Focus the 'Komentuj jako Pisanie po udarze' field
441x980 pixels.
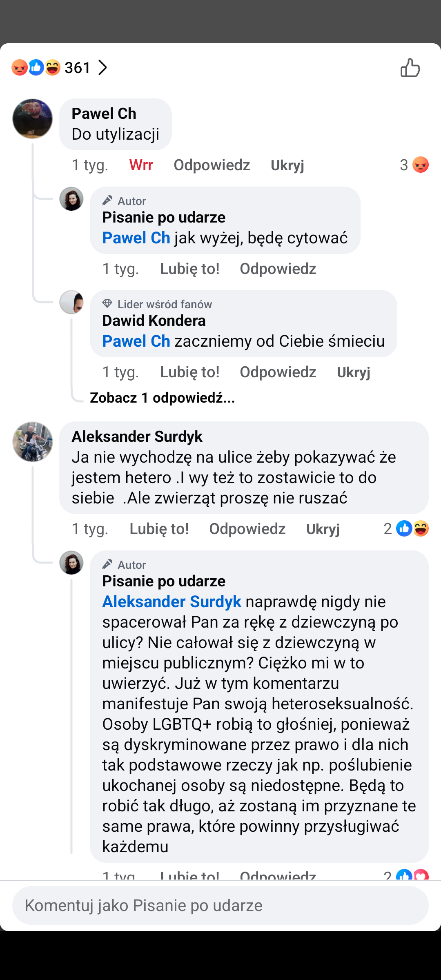coord(220,905)
